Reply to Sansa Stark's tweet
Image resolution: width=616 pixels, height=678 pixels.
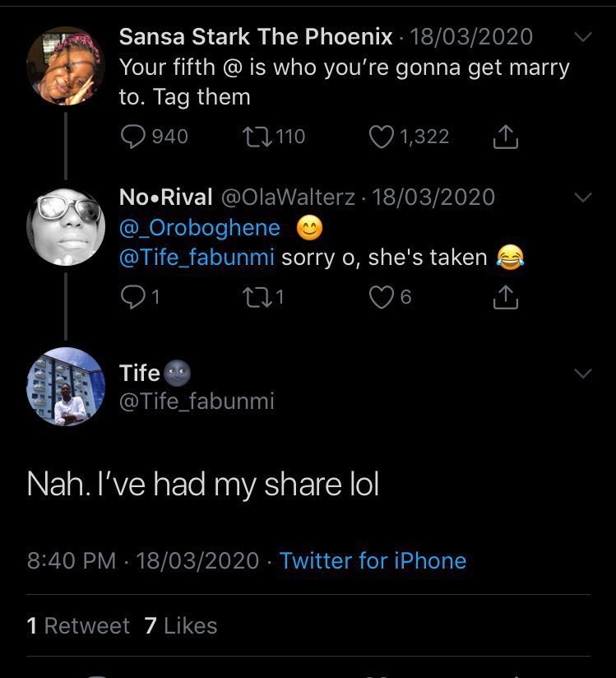coord(133,137)
